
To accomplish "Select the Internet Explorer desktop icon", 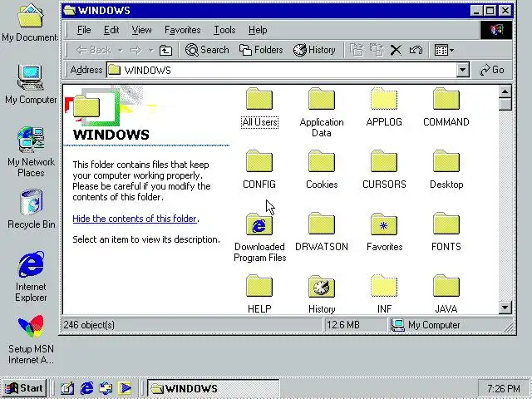I will [x=31, y=276].
